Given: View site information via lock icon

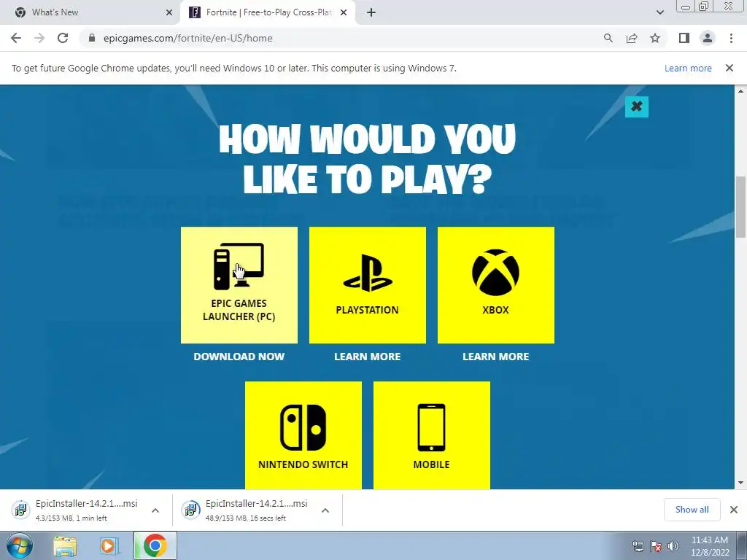Looking at the screenshot, I should point(92,38).
